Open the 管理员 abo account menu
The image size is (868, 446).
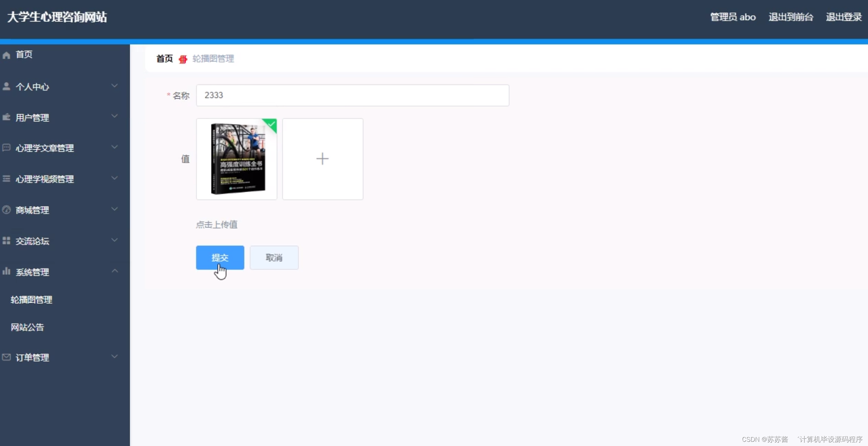(732, 17)
